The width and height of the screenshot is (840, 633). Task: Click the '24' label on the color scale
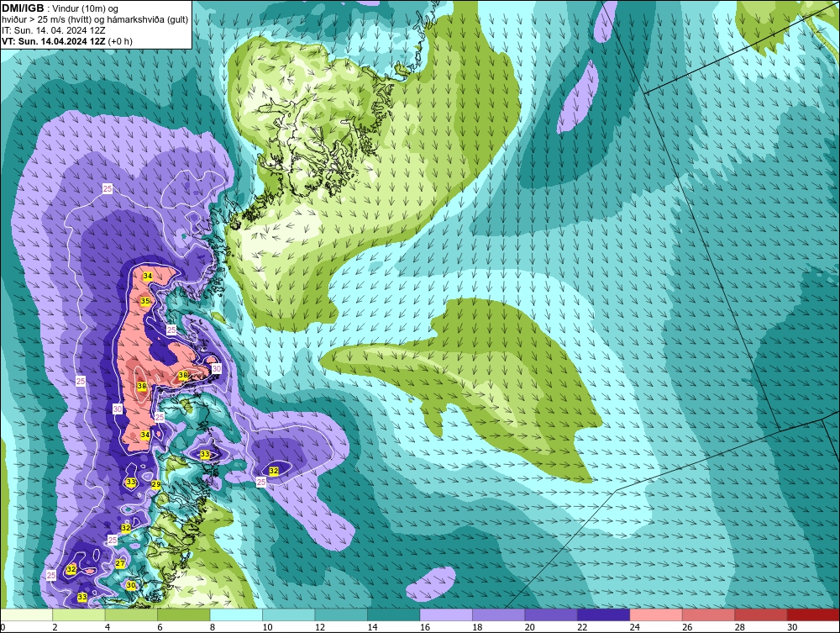coord(635,627)
